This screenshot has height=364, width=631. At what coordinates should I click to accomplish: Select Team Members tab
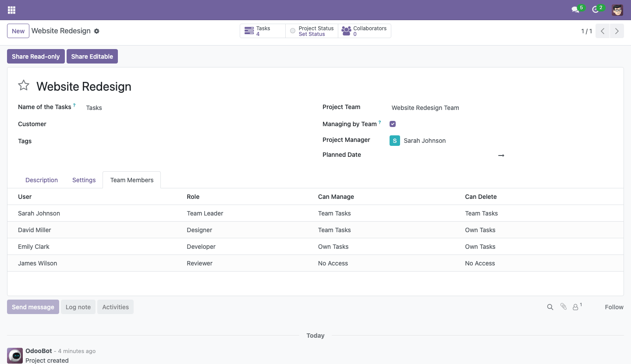(x=132, y=180)
